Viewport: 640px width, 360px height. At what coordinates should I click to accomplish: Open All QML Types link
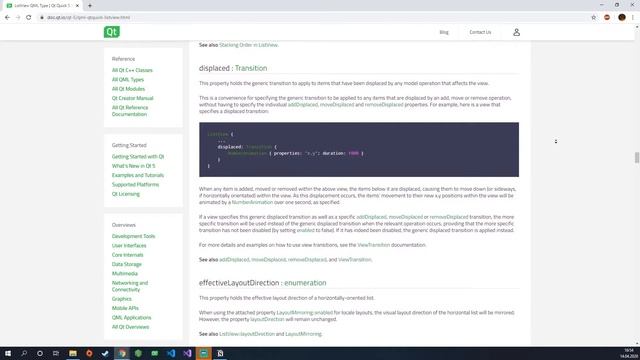pos(128,80)
